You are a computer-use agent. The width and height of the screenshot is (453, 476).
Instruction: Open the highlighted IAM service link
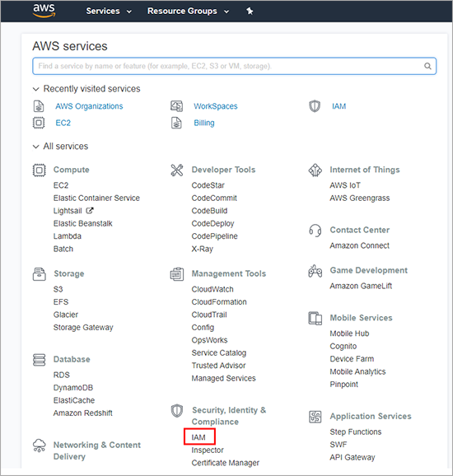coord(198,437)
